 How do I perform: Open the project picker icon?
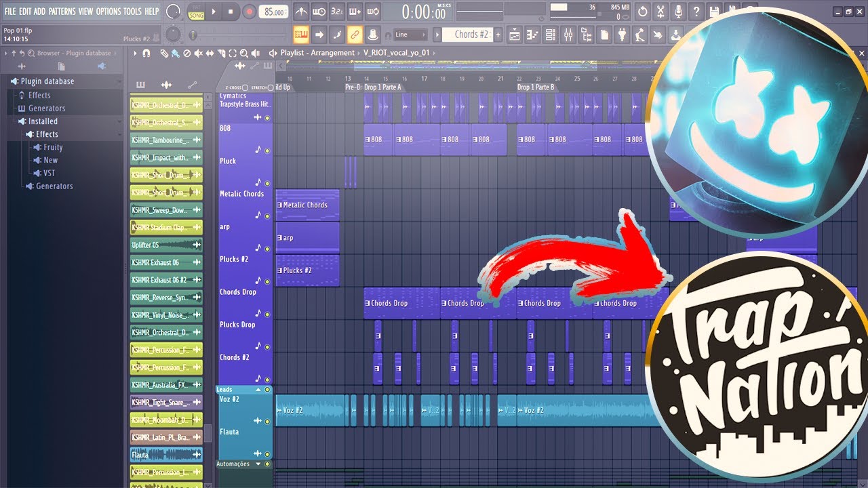click(x=604, y=35)
